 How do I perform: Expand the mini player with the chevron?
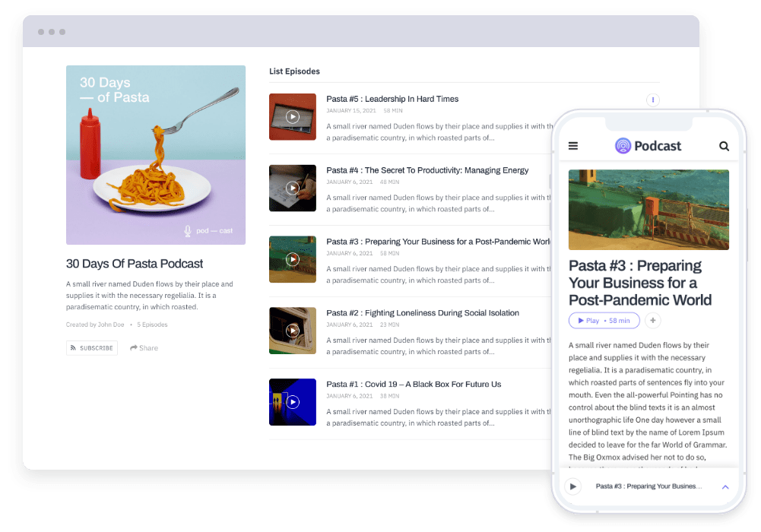click(725, 486)
